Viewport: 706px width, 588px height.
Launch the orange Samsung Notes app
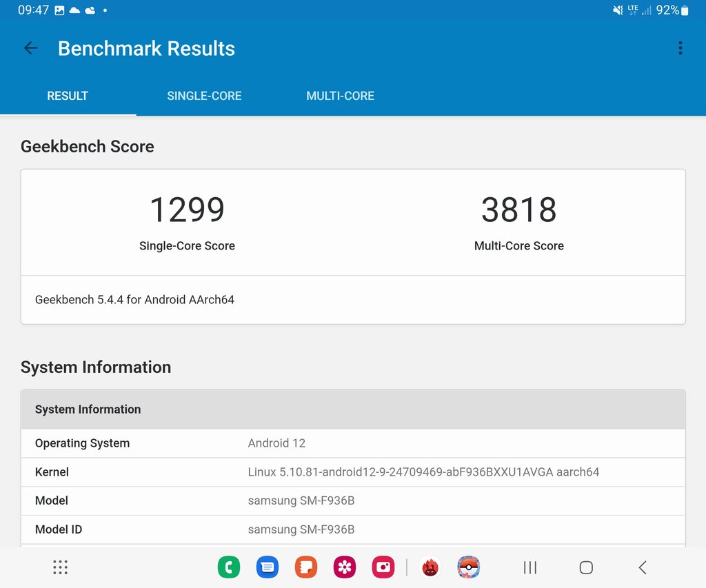(306, 567)
